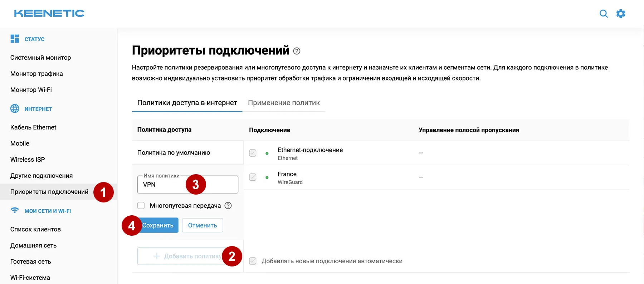Open Список клиентов page
Image resolution: width=644 pixels, height=284 pixels.
(35, 229)
